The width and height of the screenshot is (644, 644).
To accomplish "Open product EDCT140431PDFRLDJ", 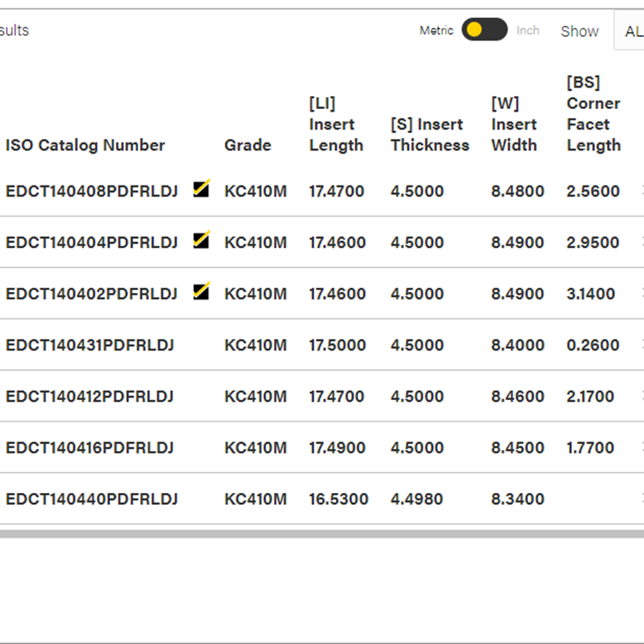I will pos(90,345).
